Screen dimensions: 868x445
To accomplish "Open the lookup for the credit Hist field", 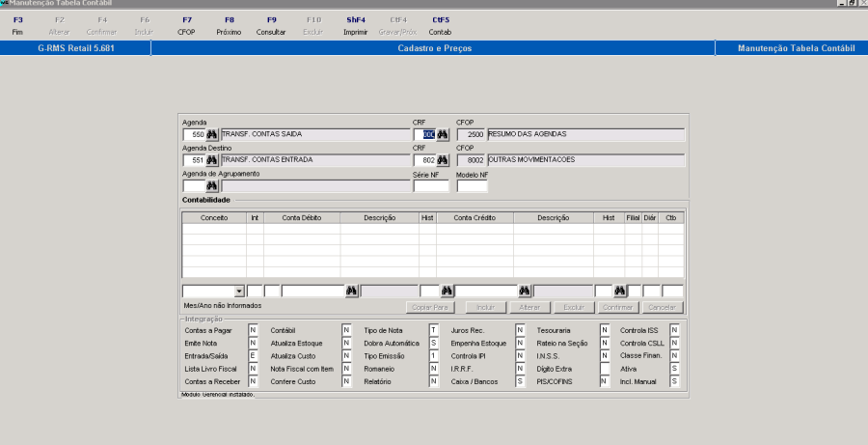I will (620, 291).
